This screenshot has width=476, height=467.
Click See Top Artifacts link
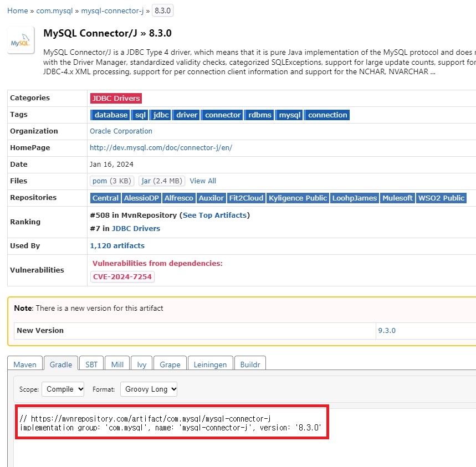(214, 215)
